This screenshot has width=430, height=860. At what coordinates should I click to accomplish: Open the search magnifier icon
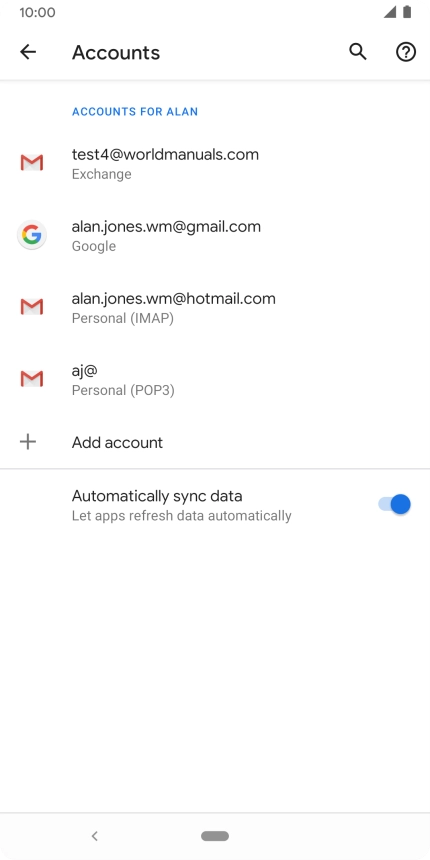click(358, 52)
